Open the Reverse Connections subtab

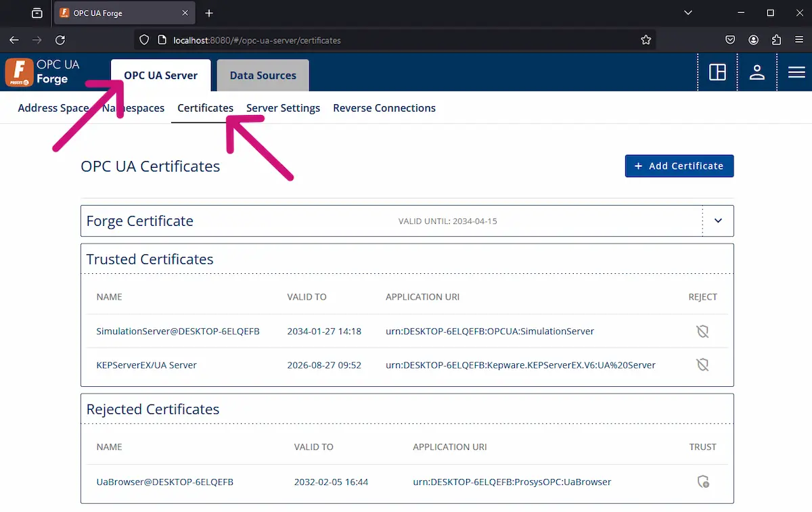pyautogui.click(x=384, y=108)
